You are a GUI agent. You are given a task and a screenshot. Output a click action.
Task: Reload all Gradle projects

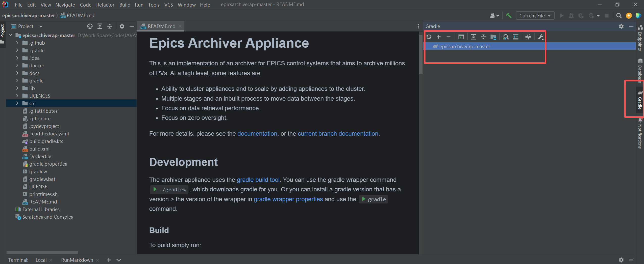coord(429,37)
